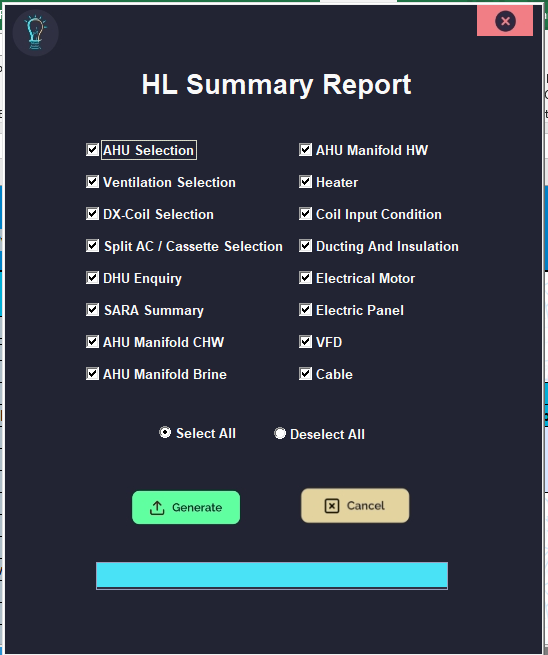Toggle AHU Manifold CHW checkbox
The height and width of the screenshot is (655, 548).
(92, 342)
